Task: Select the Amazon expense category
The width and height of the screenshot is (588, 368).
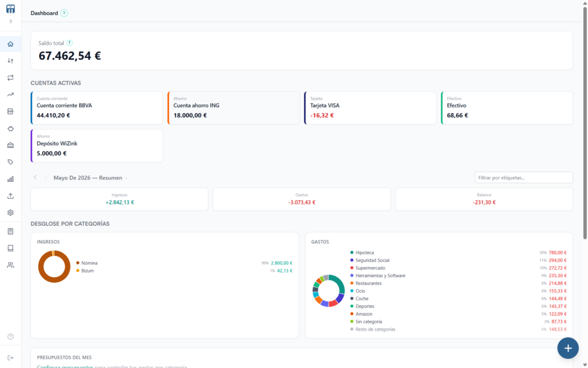Action: 458,314
